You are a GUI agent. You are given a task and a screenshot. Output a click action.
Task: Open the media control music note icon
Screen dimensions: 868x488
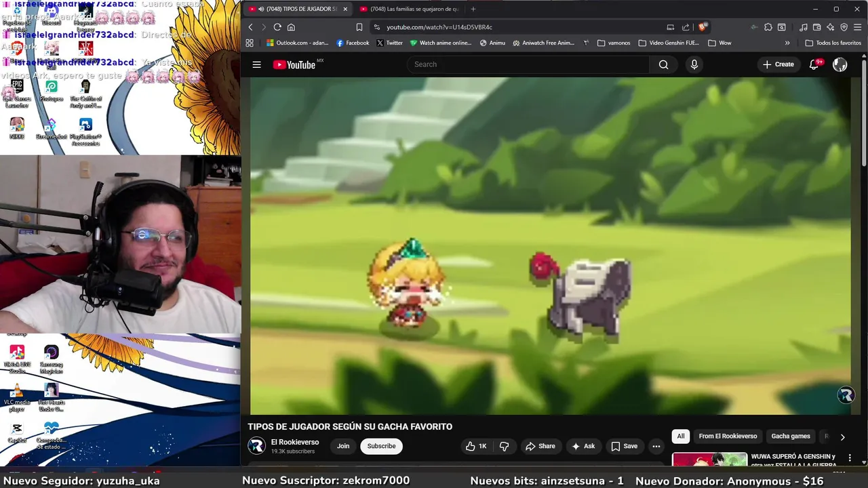pos(804,27)
